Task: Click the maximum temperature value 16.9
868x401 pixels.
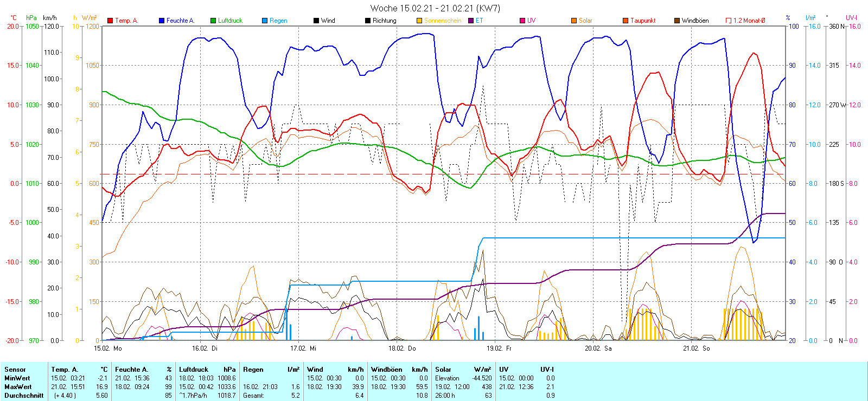Action: click(x=102, y=387)
